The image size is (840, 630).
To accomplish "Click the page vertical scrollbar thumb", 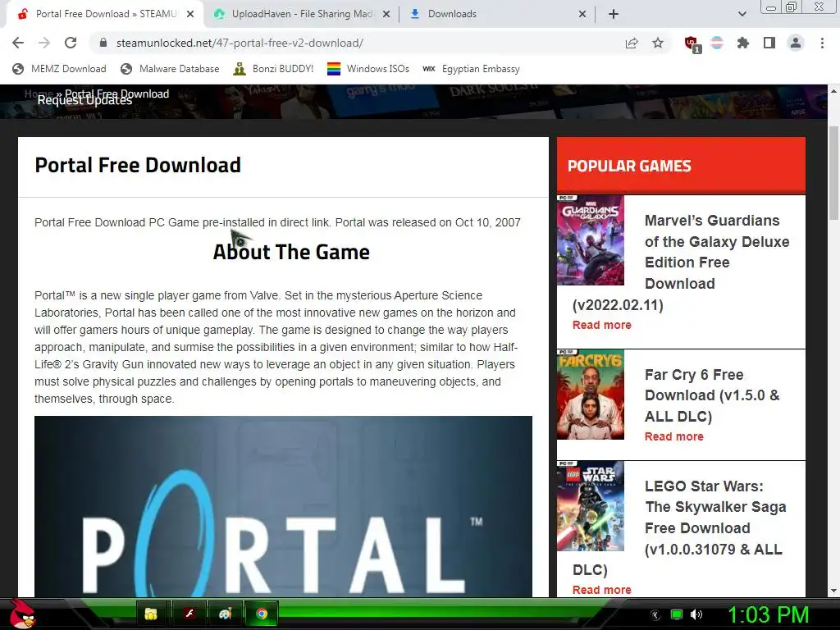I will pos(833,172).
